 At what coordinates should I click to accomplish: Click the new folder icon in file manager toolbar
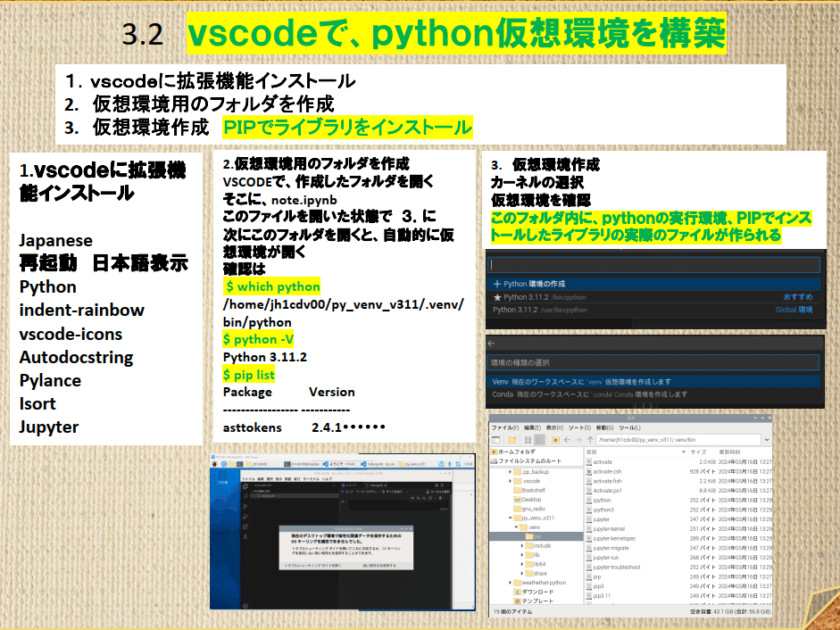click(x=512, y=440)
